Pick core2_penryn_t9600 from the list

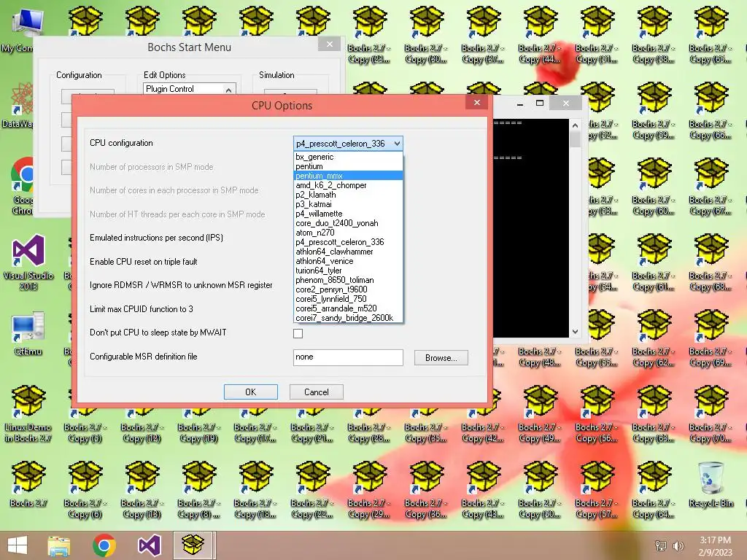[348, 289]
